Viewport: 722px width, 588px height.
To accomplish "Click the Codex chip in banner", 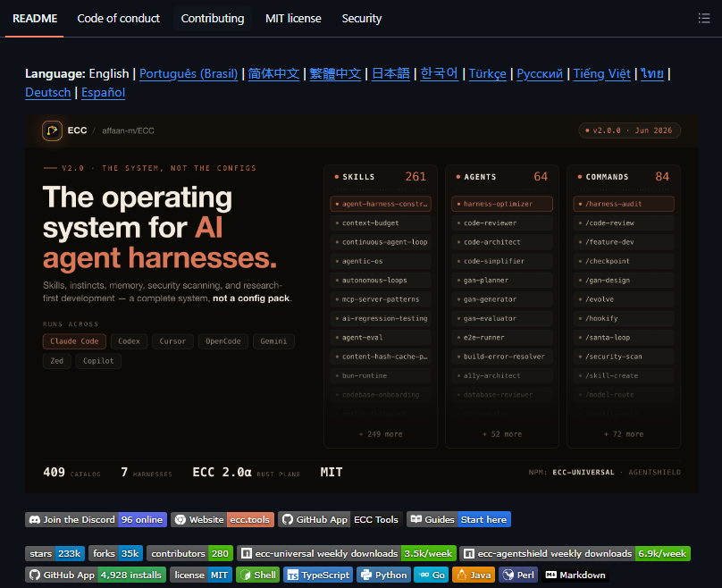I will tap(129, 341).
